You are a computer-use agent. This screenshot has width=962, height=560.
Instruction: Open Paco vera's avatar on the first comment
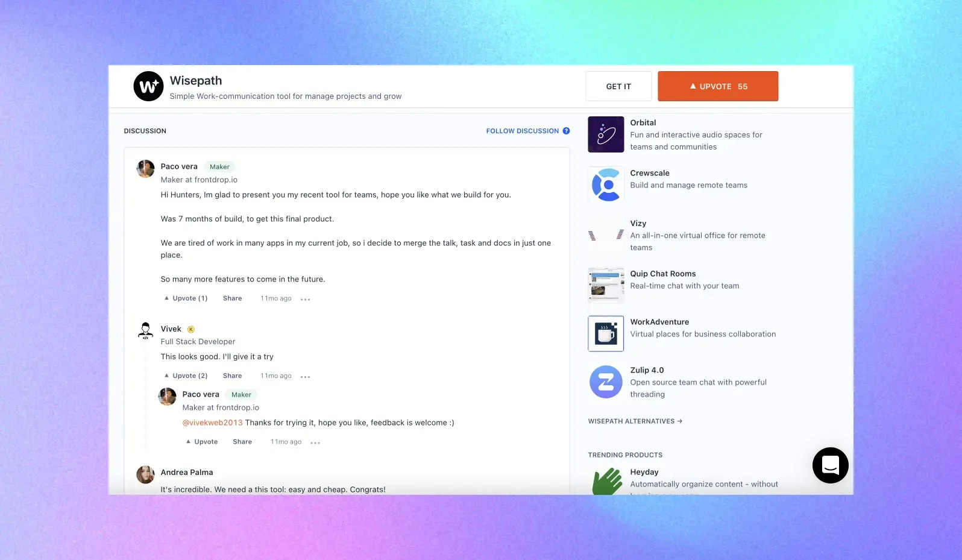coord(145,169)
